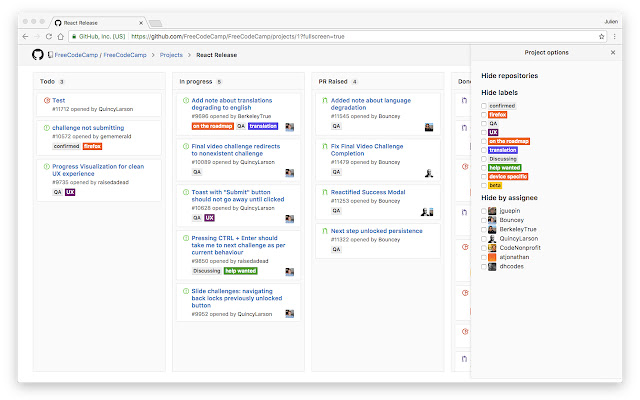Click issue icon beside Pressing CTRL + Enter card
Image resolution: width=640 pixels, height=400 pixels.
[186, 238]
